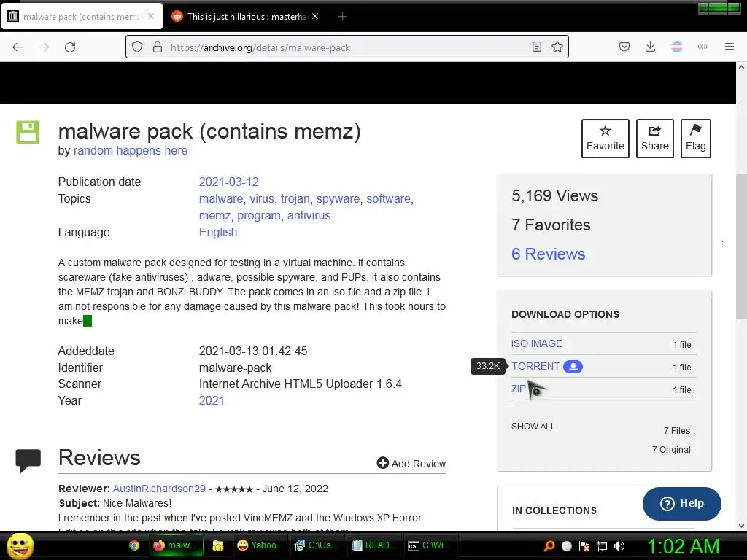Screen dimensions: 747x560
Task: Switch to the 'This is just hillarious' tab
Action: (245, 17)
